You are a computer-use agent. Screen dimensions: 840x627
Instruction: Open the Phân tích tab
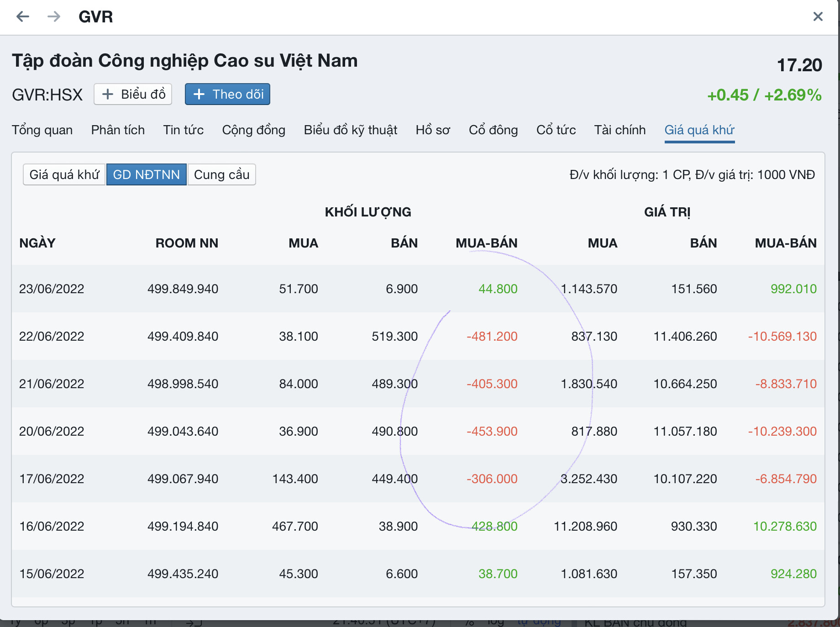tap(118, 130)
